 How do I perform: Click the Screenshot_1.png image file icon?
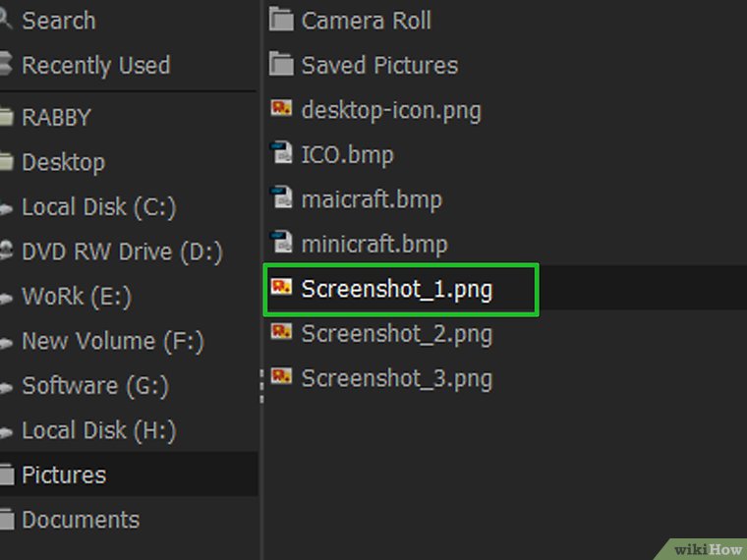[282, 288]
